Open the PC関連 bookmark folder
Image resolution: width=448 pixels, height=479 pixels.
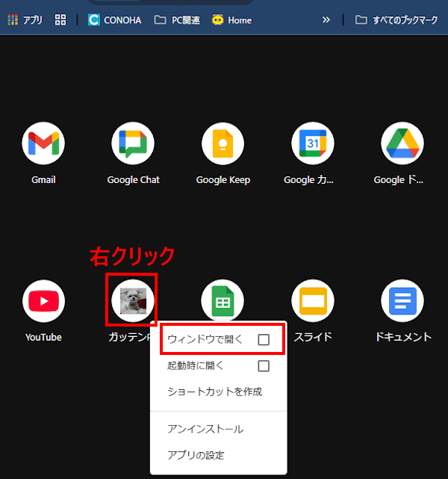[x=177, y=20]
